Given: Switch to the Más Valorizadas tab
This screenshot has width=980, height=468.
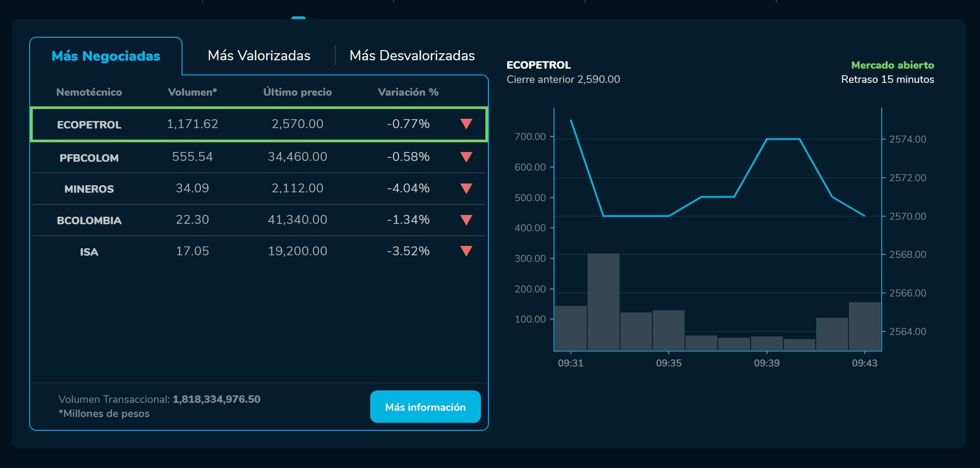Looking at the screenshot, I should (x=259, y=55).
